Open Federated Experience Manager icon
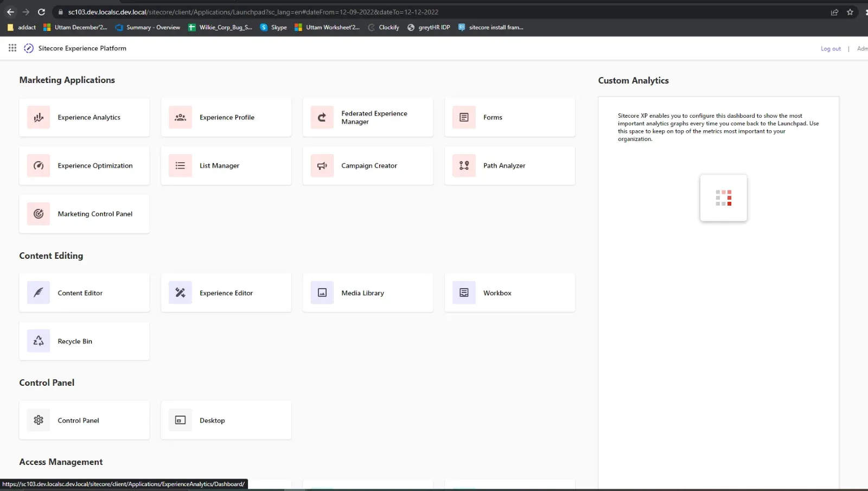 pyautogui.click(x=322, y=117)
